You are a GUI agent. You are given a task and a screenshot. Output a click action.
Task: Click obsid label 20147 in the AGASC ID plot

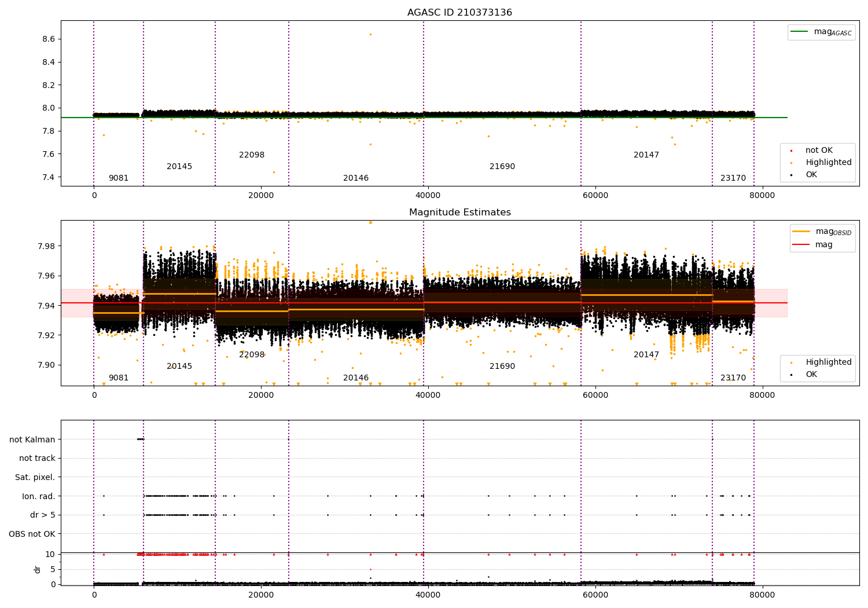tap(646, 155)
